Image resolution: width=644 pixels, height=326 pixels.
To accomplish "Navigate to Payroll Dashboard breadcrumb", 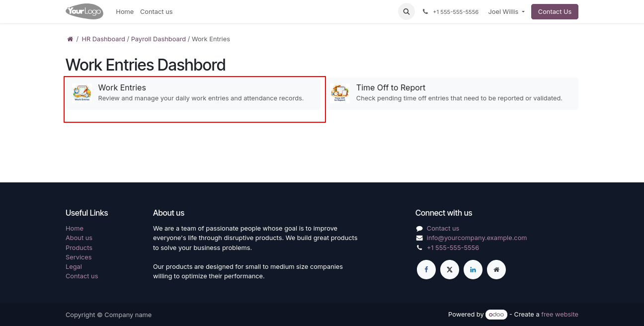I will pos(158,39).
